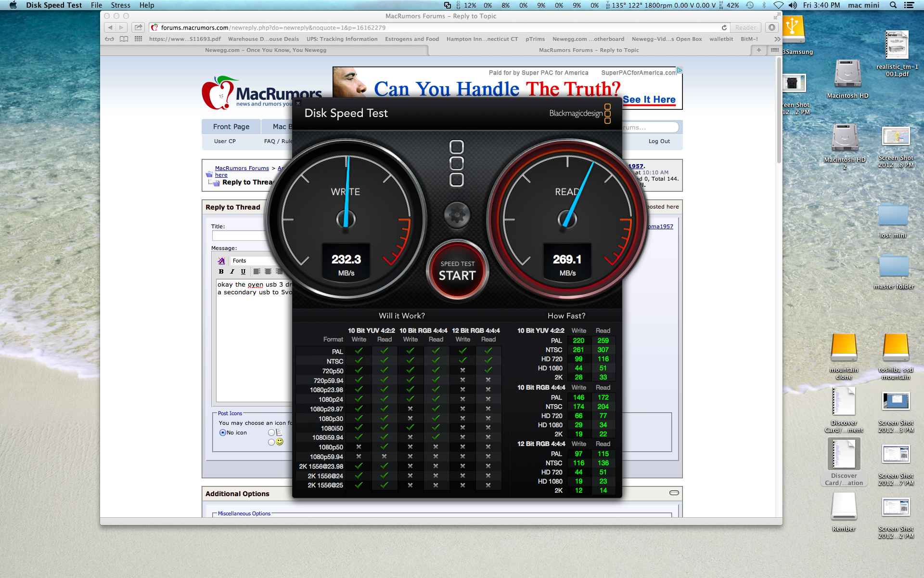
Task: Open a new Safari tab
Action: pos(759,50)
